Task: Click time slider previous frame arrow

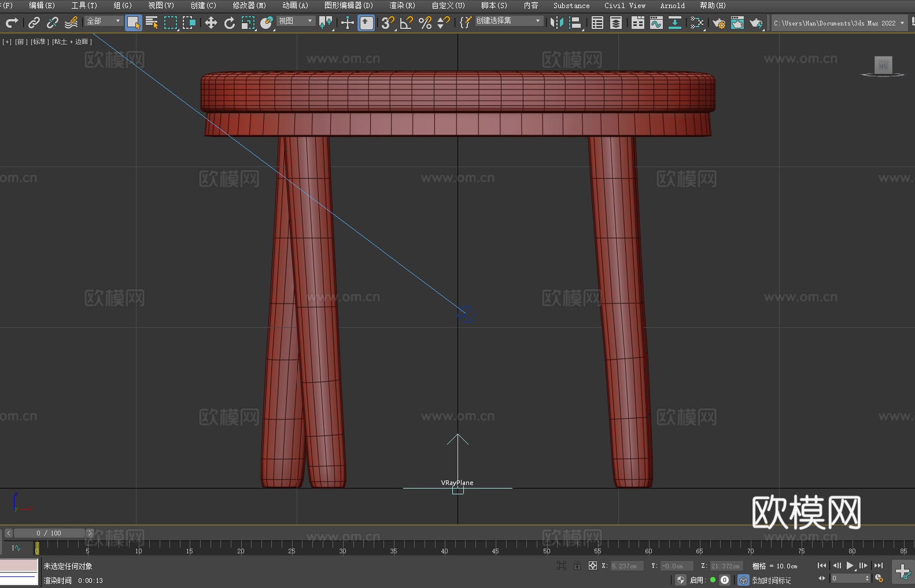Action: click(x=8, y=533)
